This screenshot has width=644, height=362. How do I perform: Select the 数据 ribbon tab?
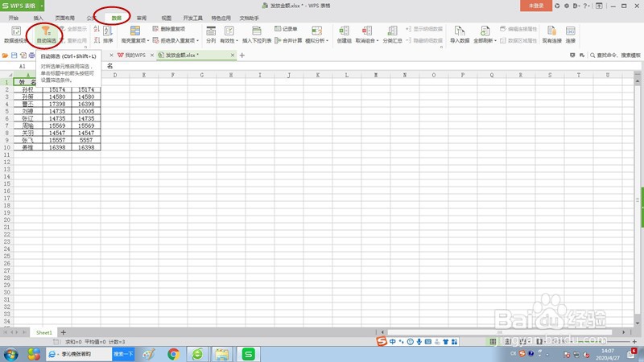(x=116, y=18)
